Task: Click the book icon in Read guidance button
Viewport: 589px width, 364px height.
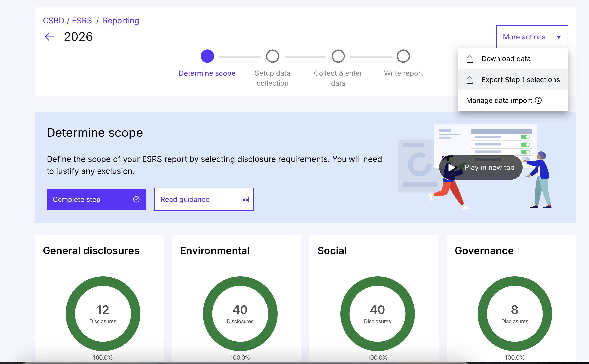Action: click(245, 199)
